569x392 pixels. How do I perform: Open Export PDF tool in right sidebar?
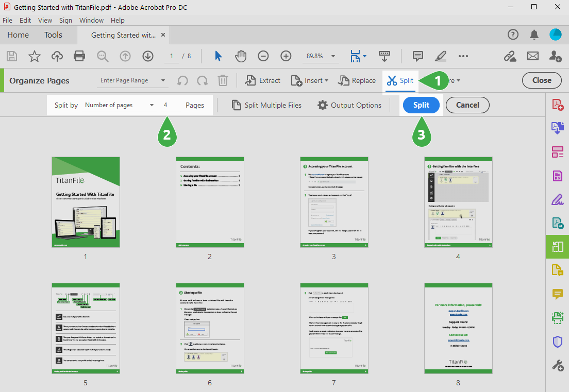[x=557, y=128]
